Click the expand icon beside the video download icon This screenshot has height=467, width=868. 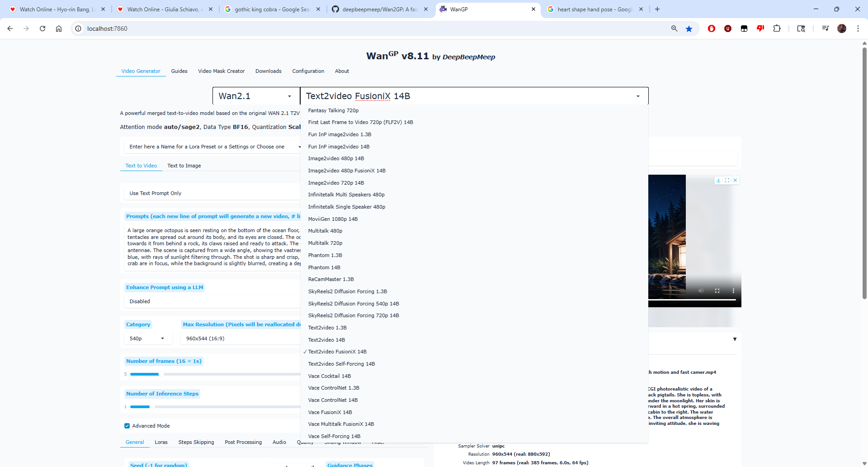click(x=727, y=180)
